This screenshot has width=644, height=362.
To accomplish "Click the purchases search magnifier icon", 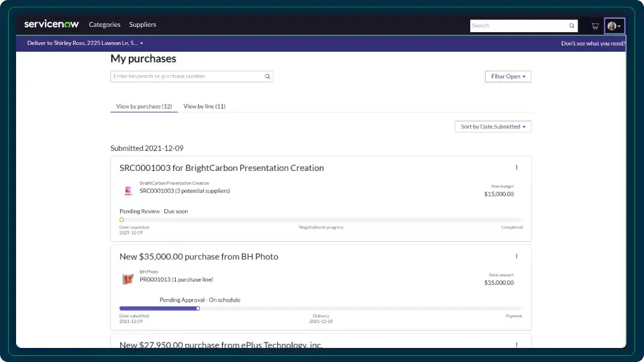I will coord(268,76).
